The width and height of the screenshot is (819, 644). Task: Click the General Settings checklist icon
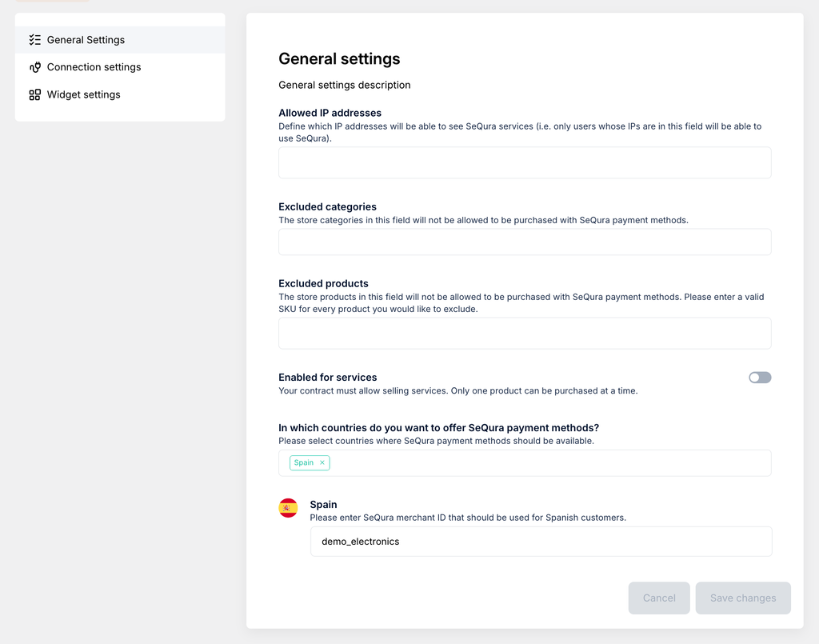click(x=34, y=40)
